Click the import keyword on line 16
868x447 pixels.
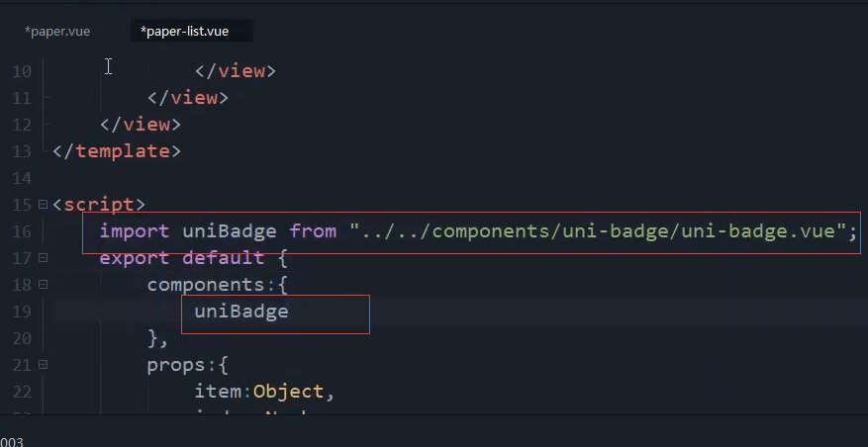134,230
